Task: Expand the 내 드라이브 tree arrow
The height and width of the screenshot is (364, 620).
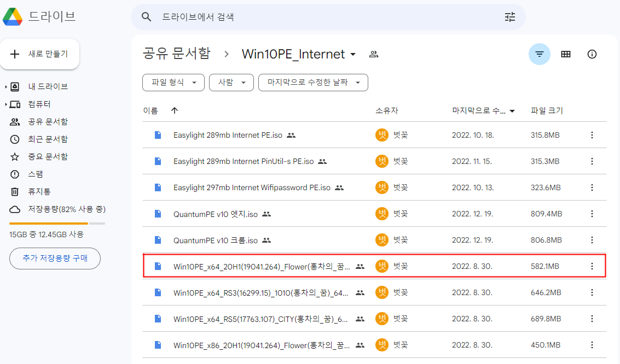Action: point(5,86)
